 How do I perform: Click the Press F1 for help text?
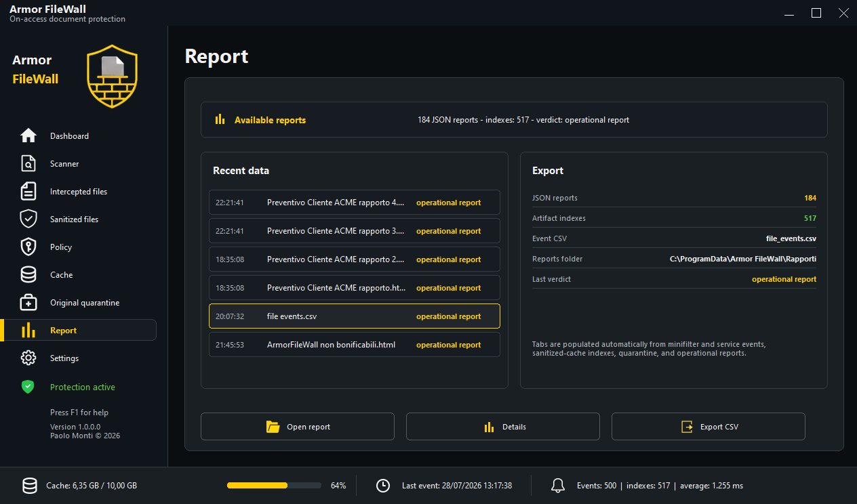[x=79, y=413]
